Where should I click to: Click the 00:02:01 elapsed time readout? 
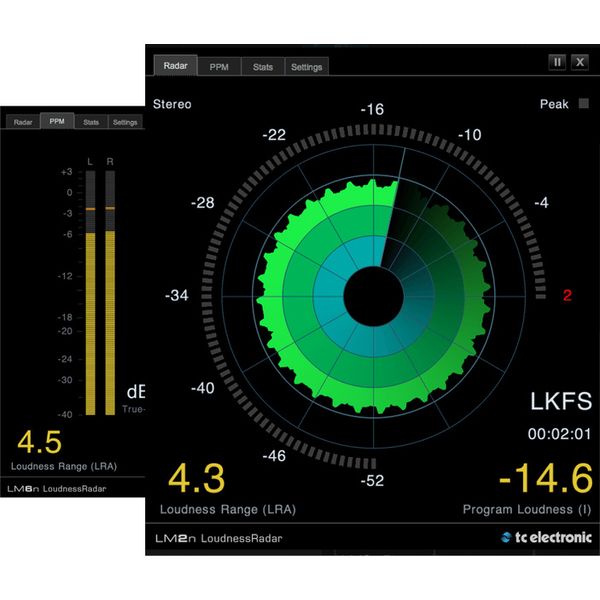(559, 434)
